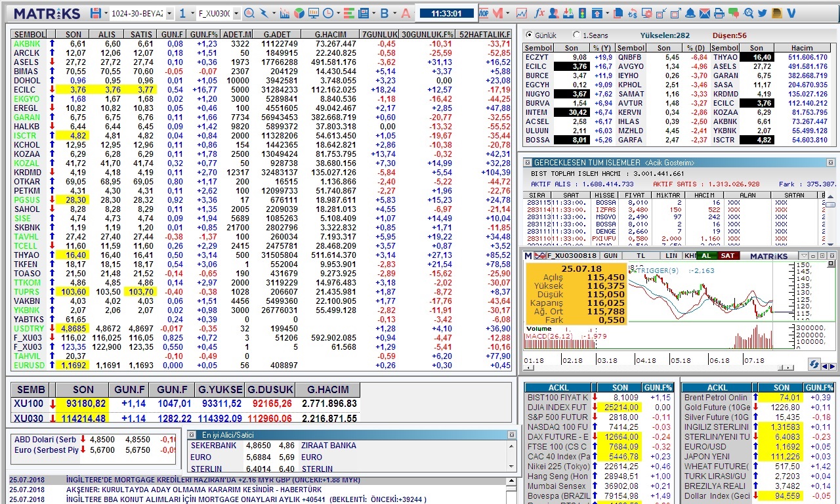Screen dimensions: 840x504
Task: Select the THYAO row in watchlist
Action: coord(261,255)
